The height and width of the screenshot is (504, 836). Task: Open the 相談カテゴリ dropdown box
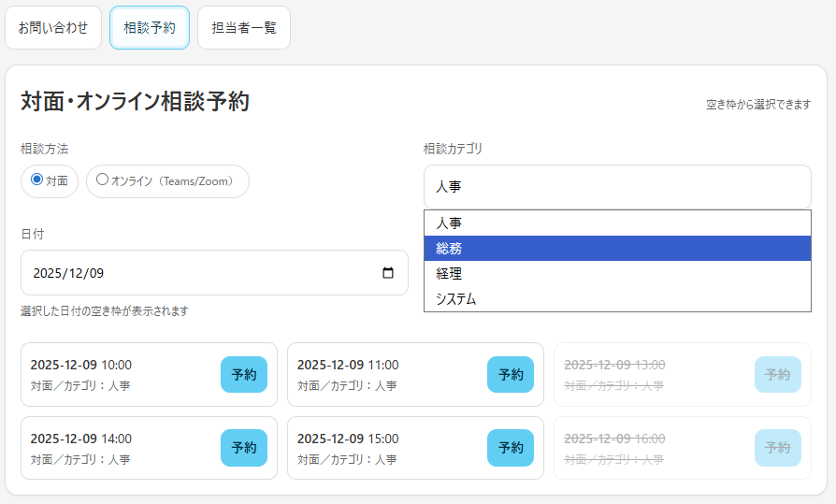click(x=616, y=187)
